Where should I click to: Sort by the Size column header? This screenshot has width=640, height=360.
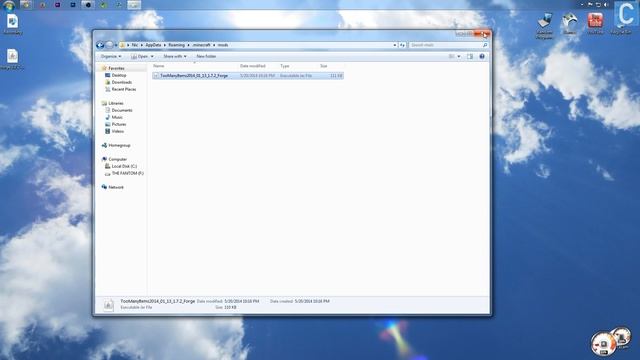click(x=324, y=66)
